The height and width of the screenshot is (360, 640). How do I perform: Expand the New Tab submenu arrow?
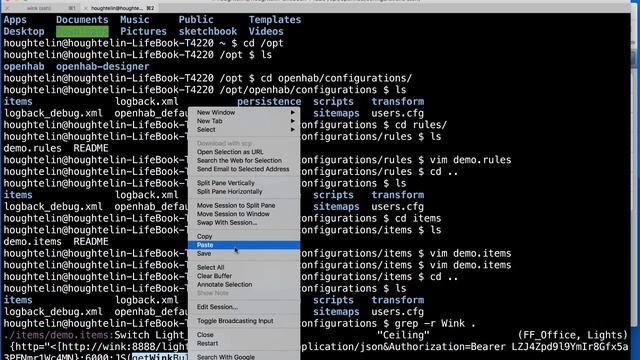tap(293, 121)
